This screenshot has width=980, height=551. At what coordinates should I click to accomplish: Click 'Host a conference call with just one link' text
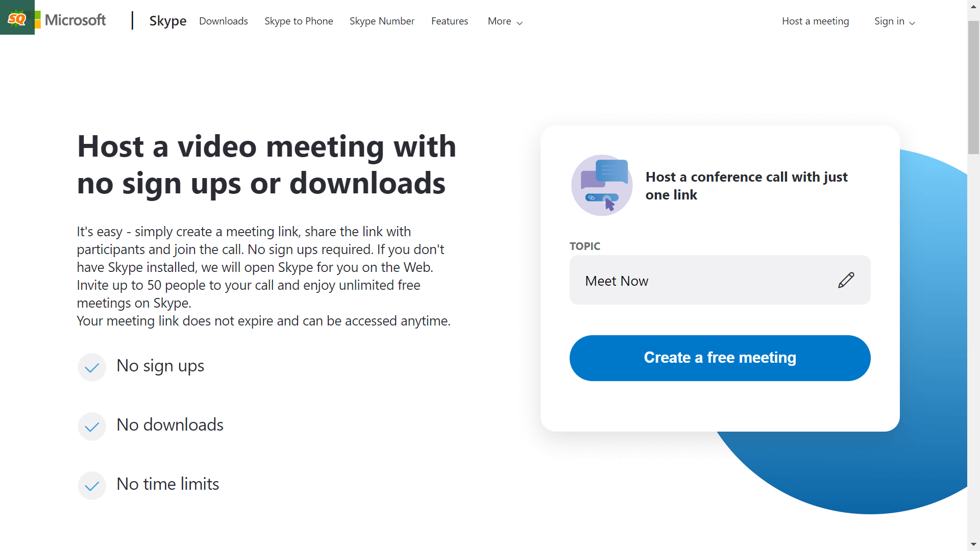(x=746, y=186)
